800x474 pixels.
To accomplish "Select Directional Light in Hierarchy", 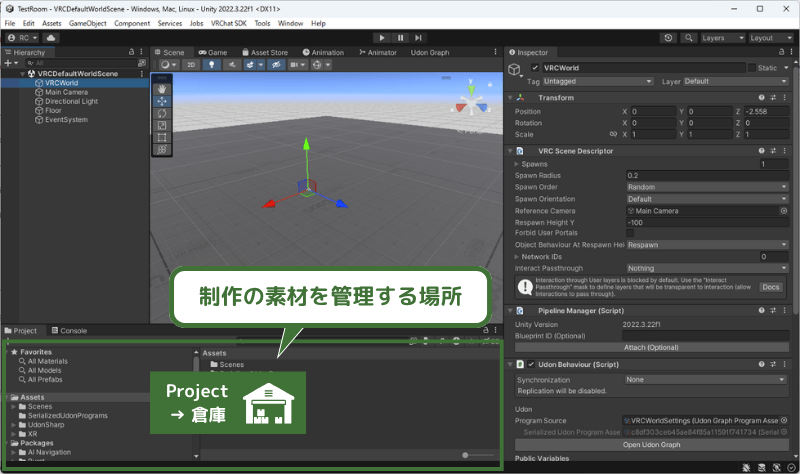I will click(71, 101).
